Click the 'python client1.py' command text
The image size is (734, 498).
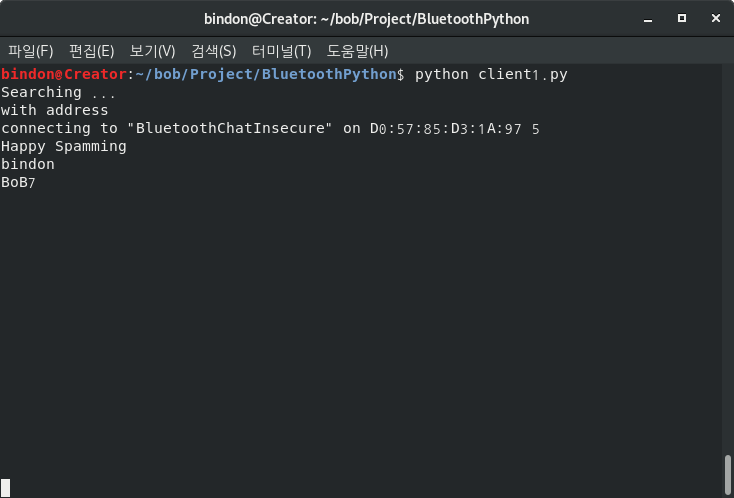coord(491,75)
